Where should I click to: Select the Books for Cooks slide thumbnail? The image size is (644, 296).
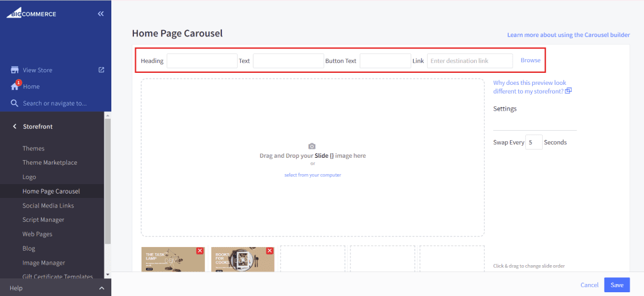[x=243, y=259]
